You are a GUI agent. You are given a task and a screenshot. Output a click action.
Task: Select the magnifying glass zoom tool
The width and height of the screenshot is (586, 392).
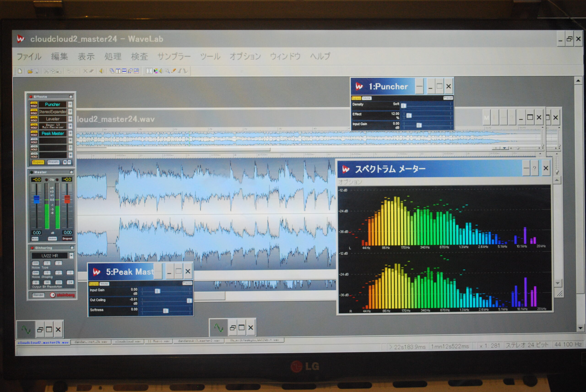(x=168, y=71)
